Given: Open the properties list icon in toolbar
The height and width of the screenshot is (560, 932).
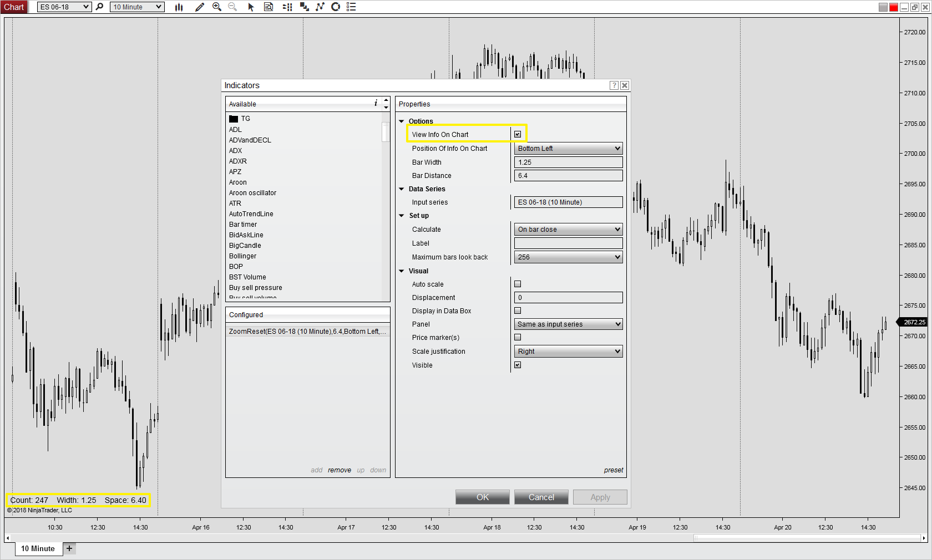Looking at the screenshot, I should (351, 7).
